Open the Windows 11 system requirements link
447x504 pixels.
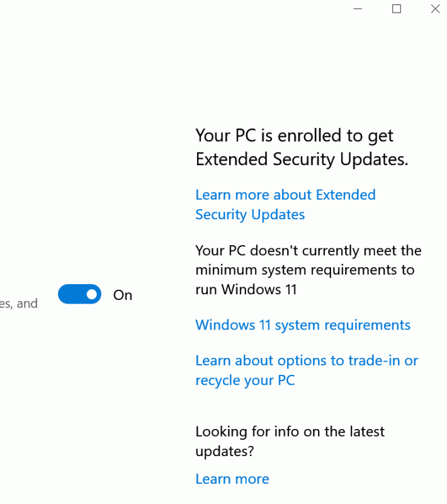pyautogui.click(x=303, y=325)
